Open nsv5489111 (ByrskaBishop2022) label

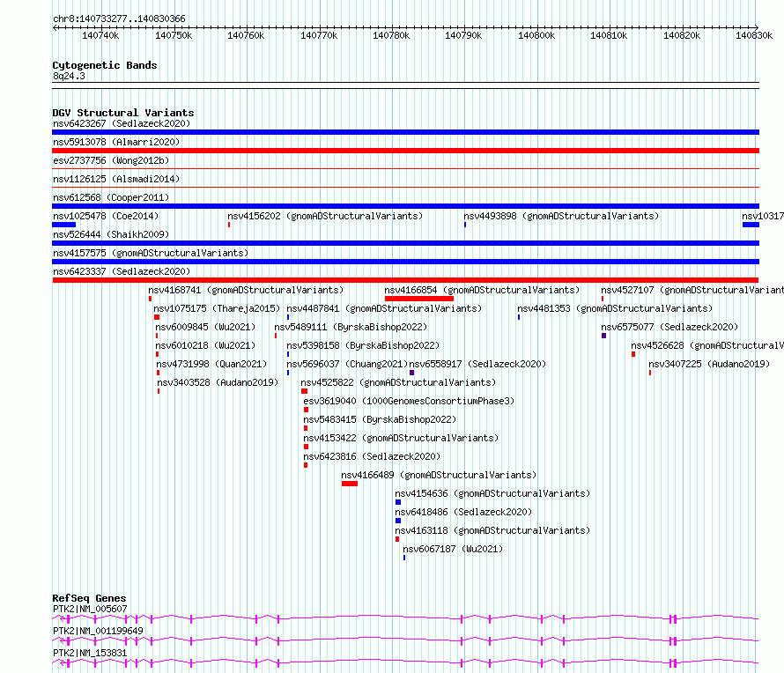(x=351, y=327)
